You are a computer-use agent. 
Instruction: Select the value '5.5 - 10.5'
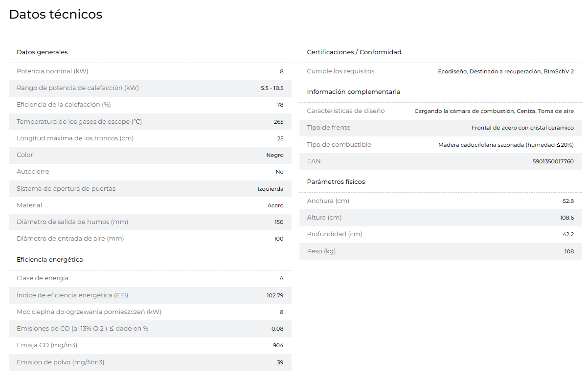coord(272,89)
